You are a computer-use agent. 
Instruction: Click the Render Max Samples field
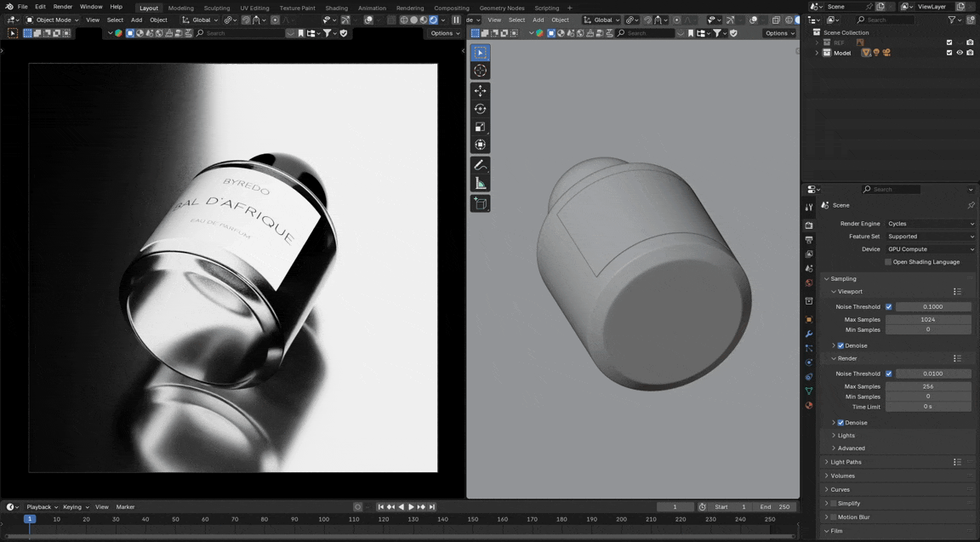pos(928,386)
